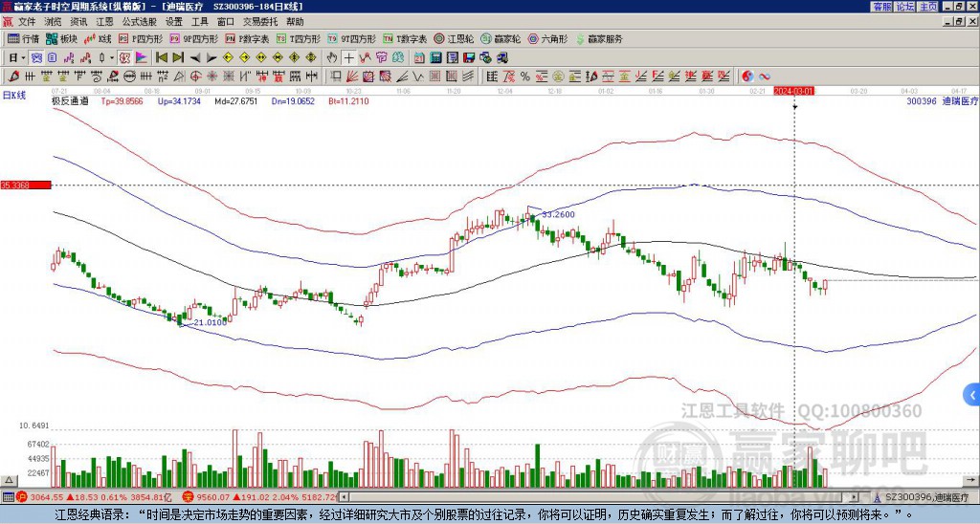Click the colorful flag icon
Viewport: 980px width, 524px height.
[x=142, y=58]
